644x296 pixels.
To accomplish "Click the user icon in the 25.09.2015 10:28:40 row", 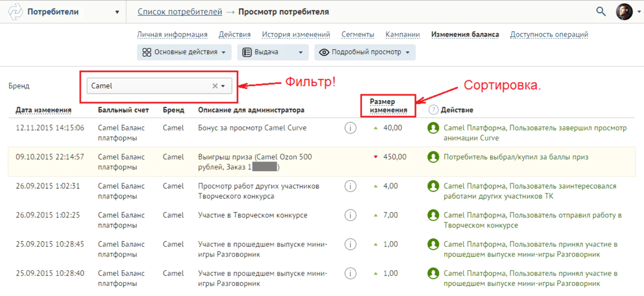I will click(433, 273).
